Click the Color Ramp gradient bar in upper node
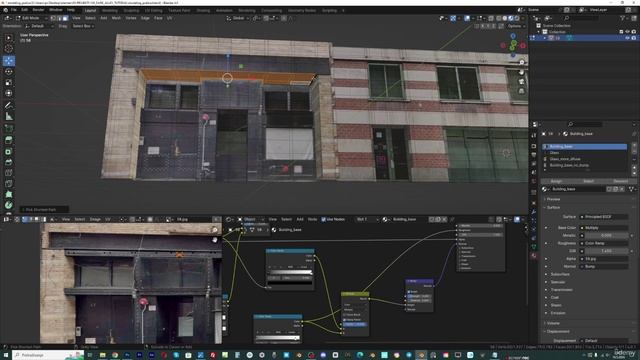The width and height of the screenshot is (640, 360). point(290,272)
